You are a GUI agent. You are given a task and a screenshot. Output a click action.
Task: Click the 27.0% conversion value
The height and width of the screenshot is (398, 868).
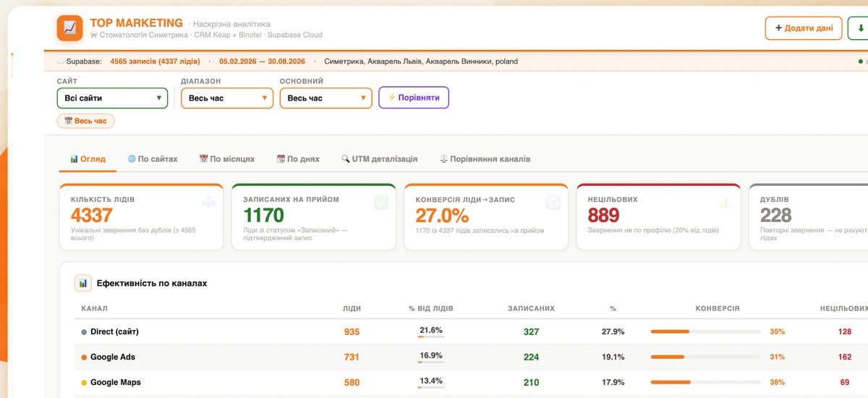(442, 215)
